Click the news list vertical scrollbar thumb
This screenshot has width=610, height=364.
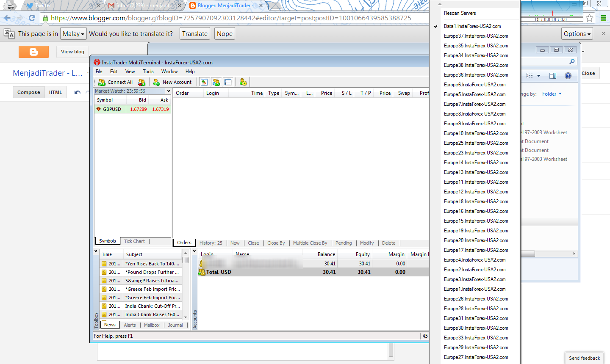[x=186, y=260]
